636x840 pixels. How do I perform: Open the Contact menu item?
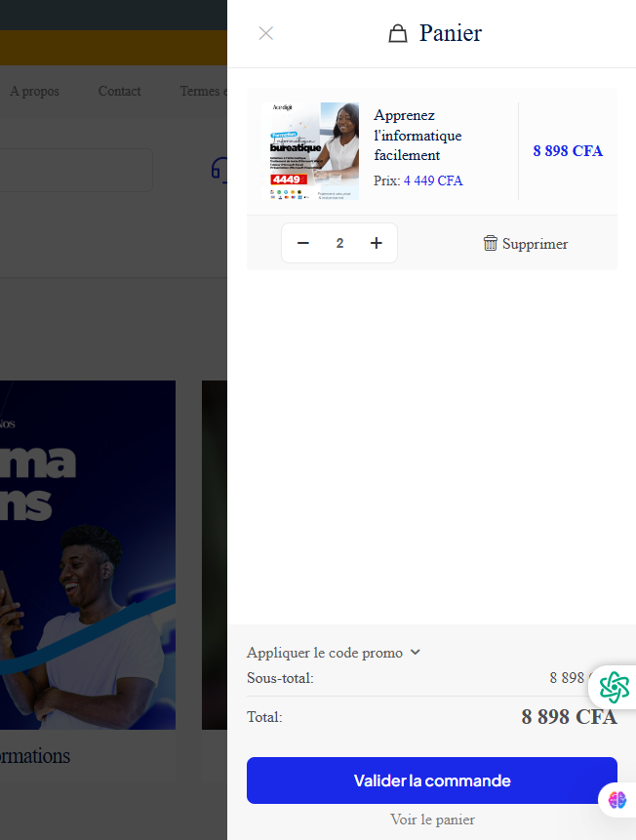tap(119, 91)
